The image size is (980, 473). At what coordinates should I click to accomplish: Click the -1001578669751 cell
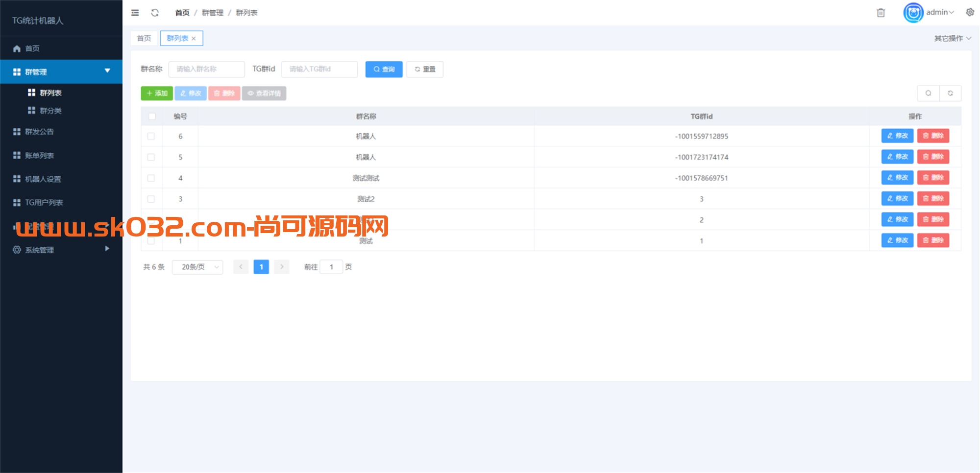point(701,178)
